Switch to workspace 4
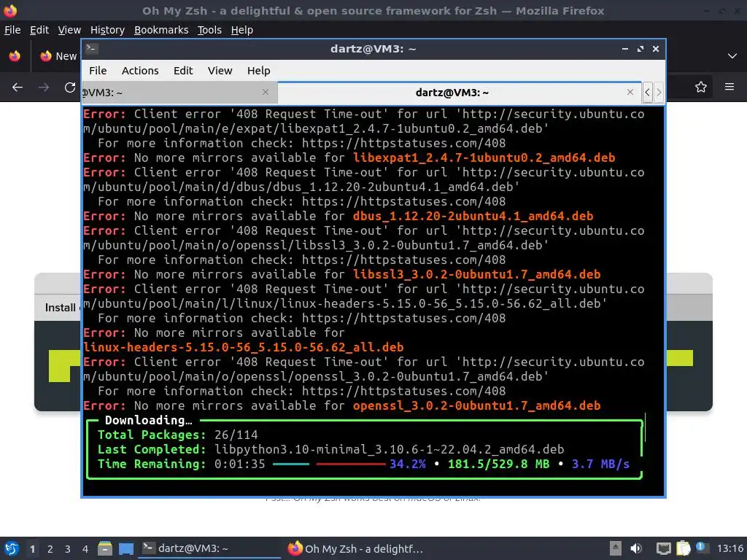747x560 pixels. (x=85, y=548)
